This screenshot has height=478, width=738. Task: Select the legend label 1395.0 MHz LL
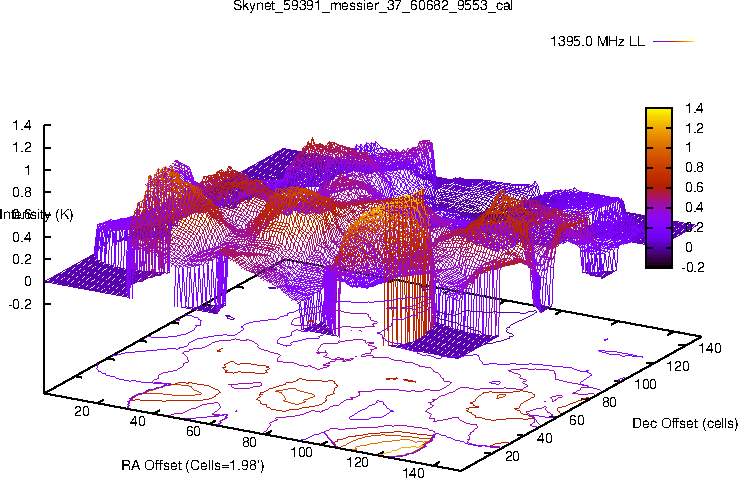coord(597,41)
